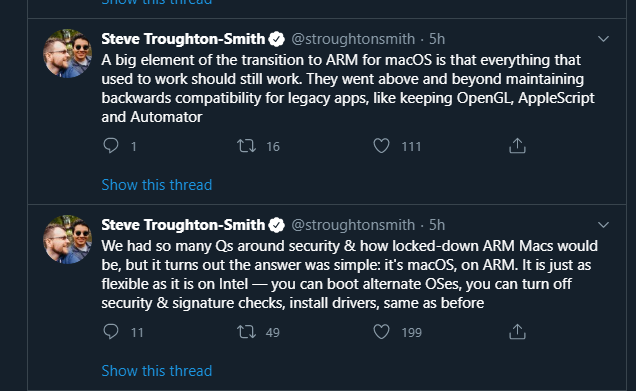Like the tweet with 199 likes
The height and width of the screenshot is (391, 636).
[381, 332]
